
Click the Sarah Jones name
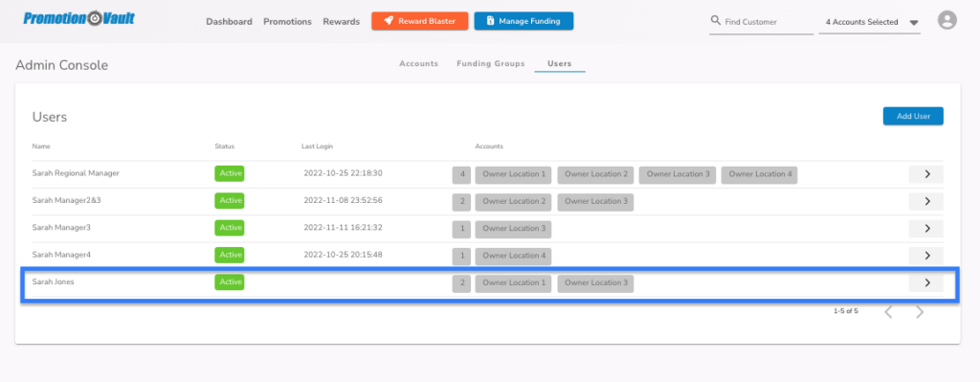click(54, 282)
